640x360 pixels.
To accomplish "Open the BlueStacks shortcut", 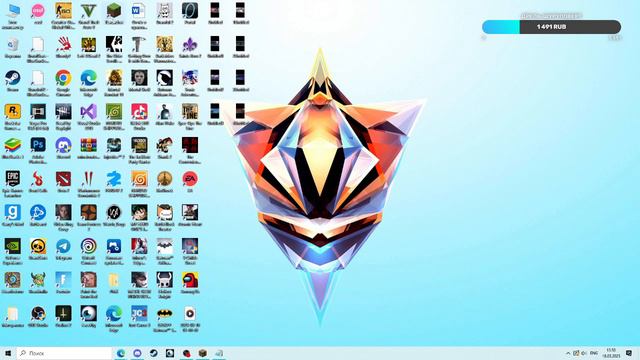I will pos(13,145).
